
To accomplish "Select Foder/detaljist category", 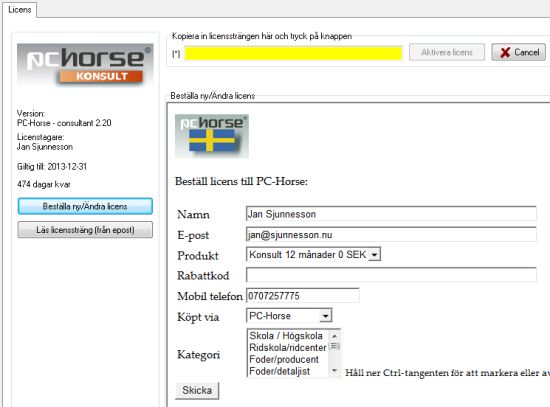I will tap(280, 371).
